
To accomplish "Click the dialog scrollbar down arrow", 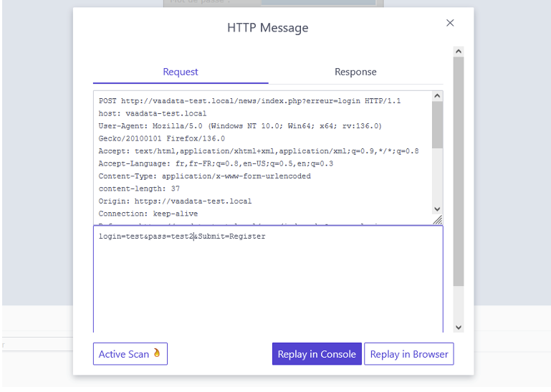I will coord(459,328).
